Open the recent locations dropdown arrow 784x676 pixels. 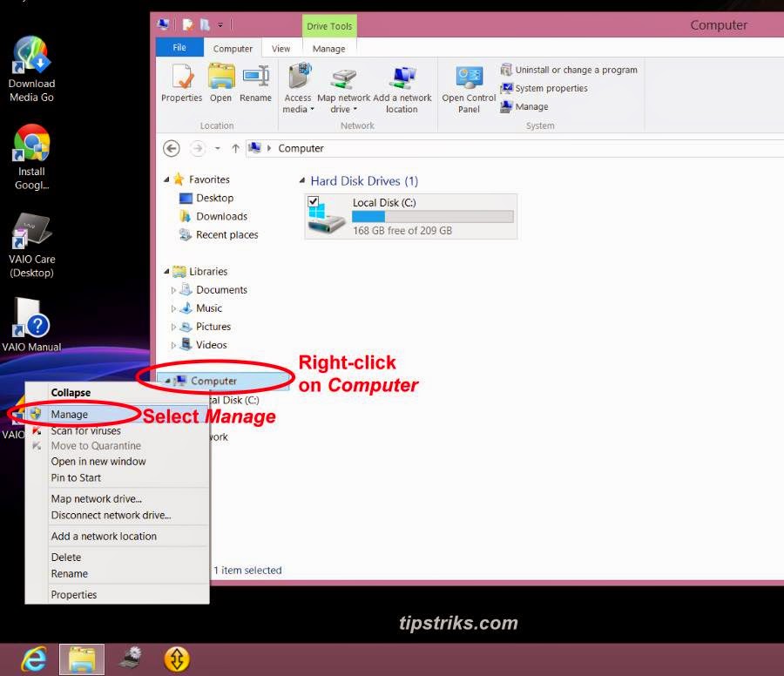pos(218,148)
